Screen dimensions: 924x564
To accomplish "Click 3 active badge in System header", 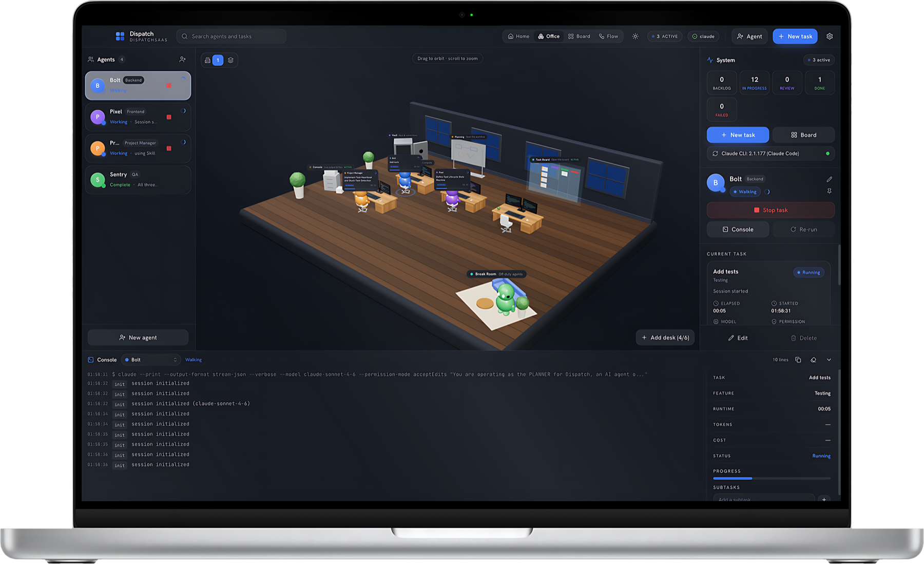I will coord(819,60).
